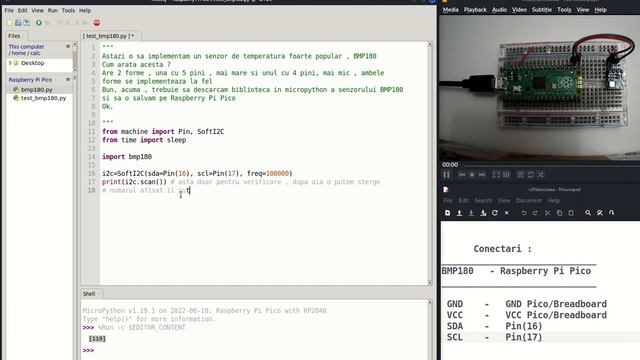Click Mousepad redo icon

click(536, 213)
